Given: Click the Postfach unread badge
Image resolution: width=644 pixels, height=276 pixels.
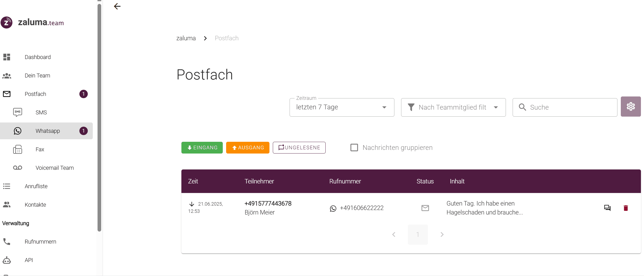Looking at the screenshot, I should pyautogui.click(x=84, y=94).
